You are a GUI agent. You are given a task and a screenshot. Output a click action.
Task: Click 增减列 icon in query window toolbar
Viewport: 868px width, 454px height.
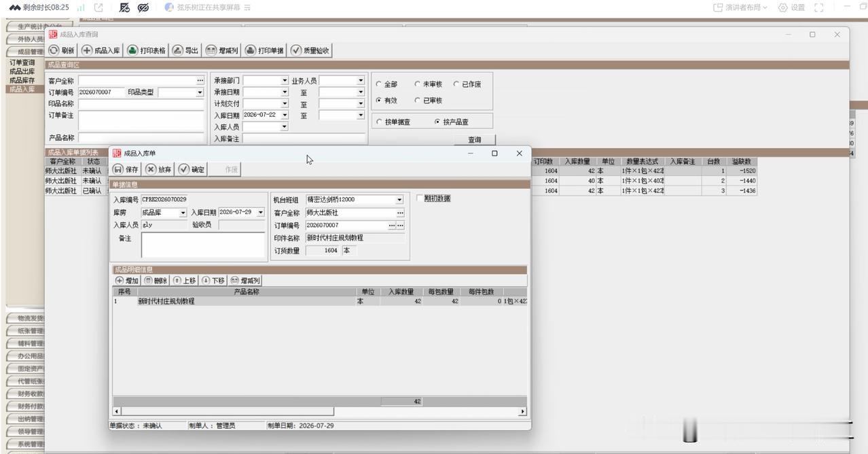tap(211, 50)
